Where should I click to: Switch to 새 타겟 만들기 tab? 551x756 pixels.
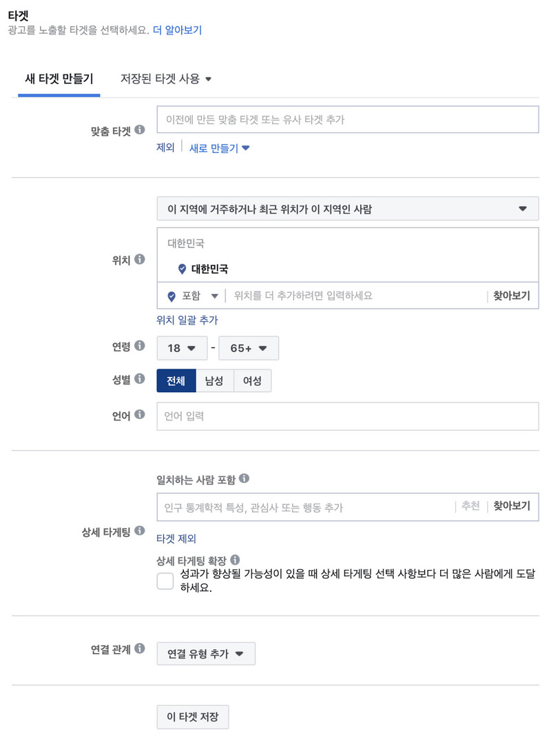point(59,79)
